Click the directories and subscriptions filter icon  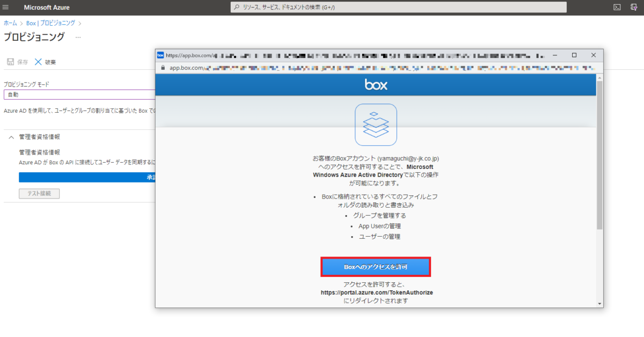[633, 7]
